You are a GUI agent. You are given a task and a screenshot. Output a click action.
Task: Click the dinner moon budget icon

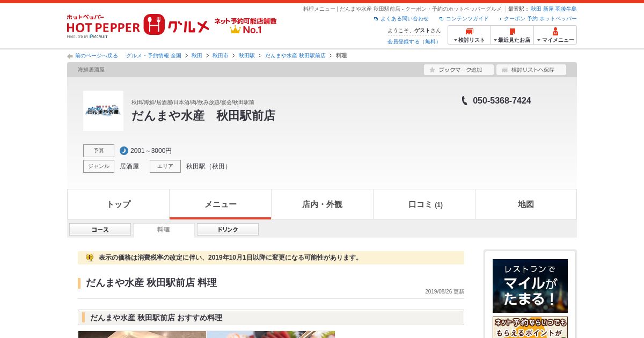pyautogui.click(x=124, y=151)
